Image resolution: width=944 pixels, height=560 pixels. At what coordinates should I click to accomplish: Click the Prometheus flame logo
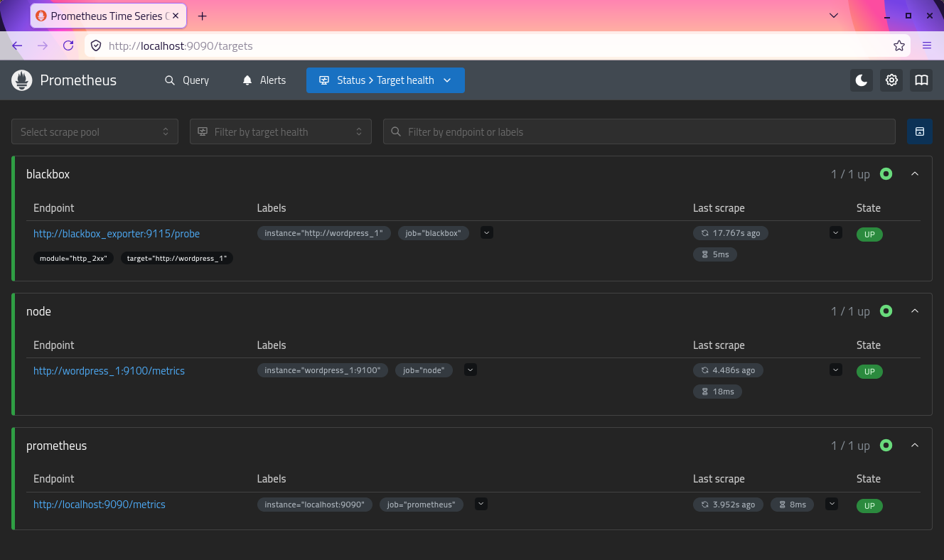22,80
